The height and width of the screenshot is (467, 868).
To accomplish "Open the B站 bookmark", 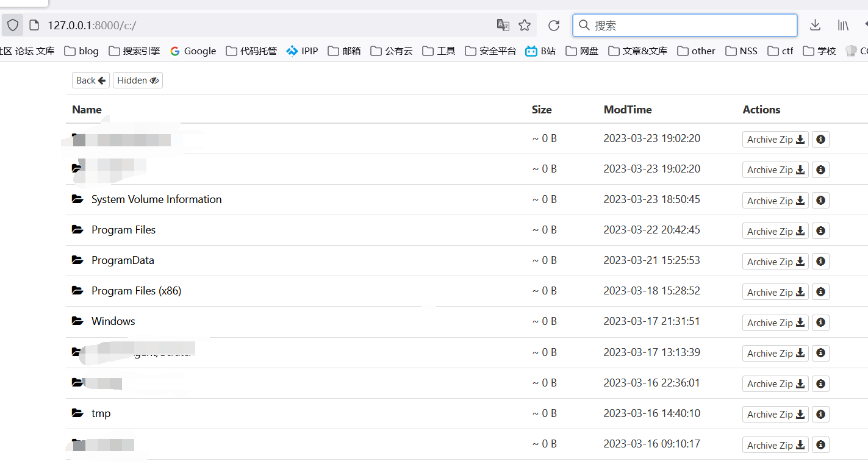I will coord(541,51).
